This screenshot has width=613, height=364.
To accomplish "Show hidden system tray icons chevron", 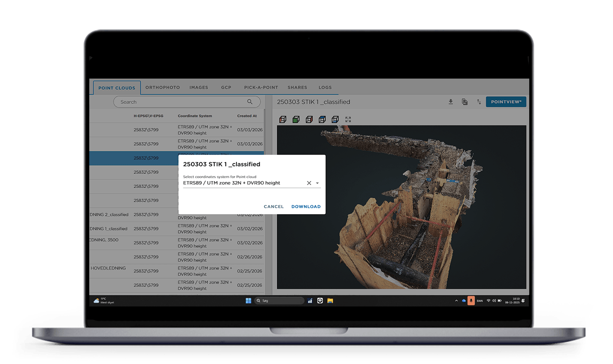I will (x=456, y=301).
